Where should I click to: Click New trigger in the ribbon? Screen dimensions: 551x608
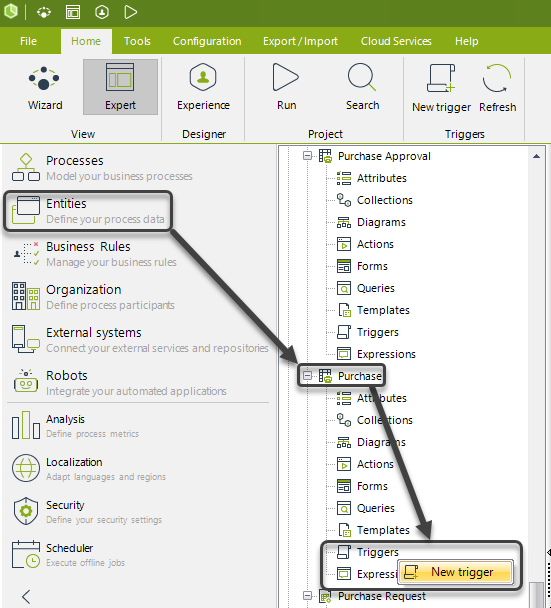(x=441, y=88)
